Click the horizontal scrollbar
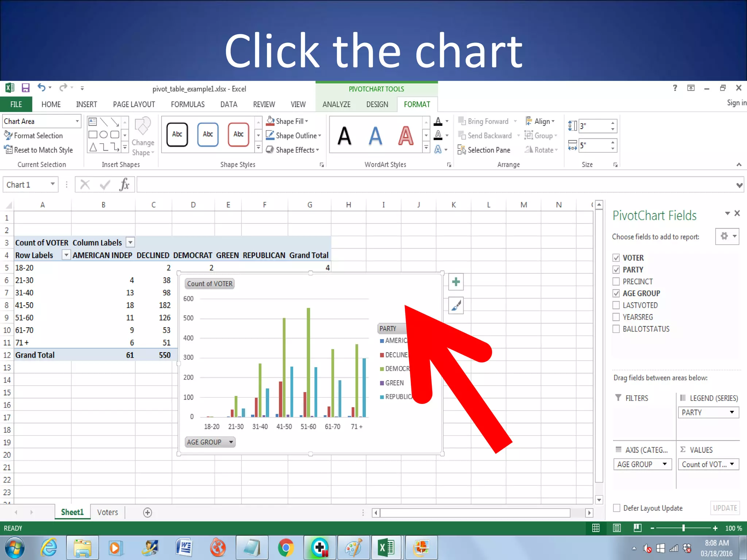Screen dimensions: 747x560 475,513
